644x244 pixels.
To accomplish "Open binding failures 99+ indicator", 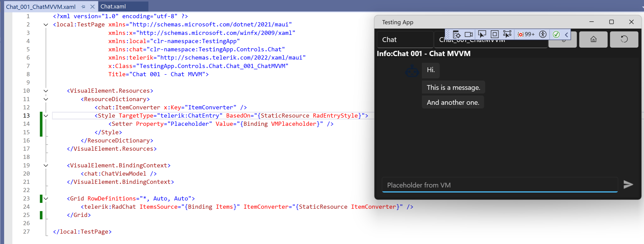I will (526, 34).
